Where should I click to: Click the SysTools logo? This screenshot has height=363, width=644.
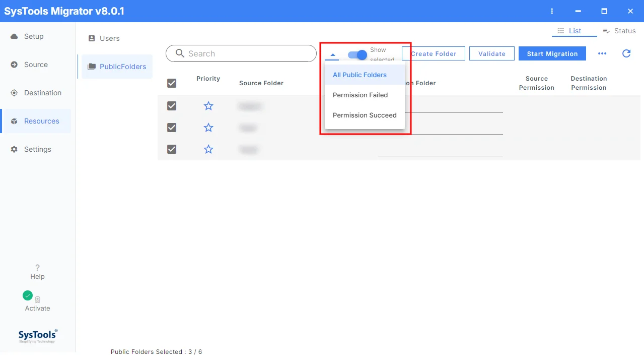38,336
